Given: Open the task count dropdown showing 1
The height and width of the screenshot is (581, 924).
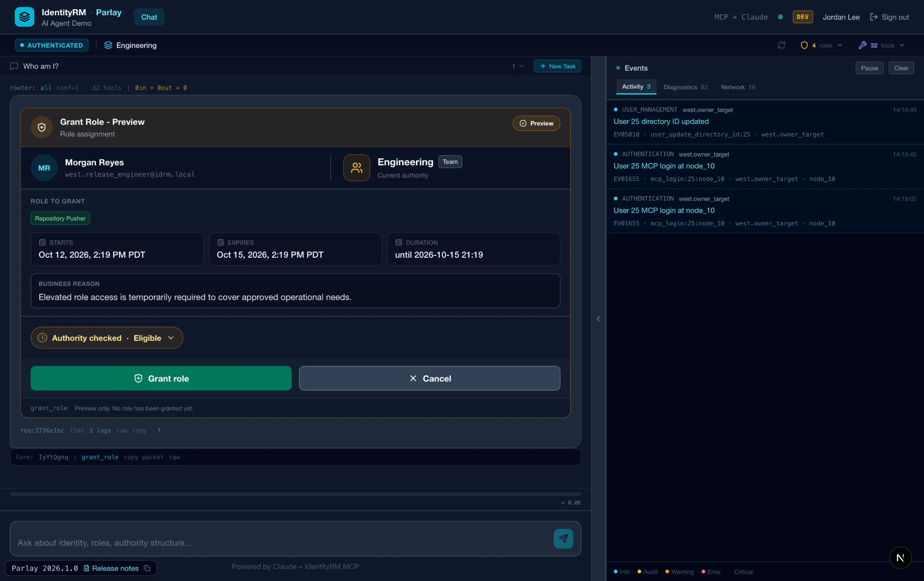Looking at the screenshot, I should pos(518,67).
